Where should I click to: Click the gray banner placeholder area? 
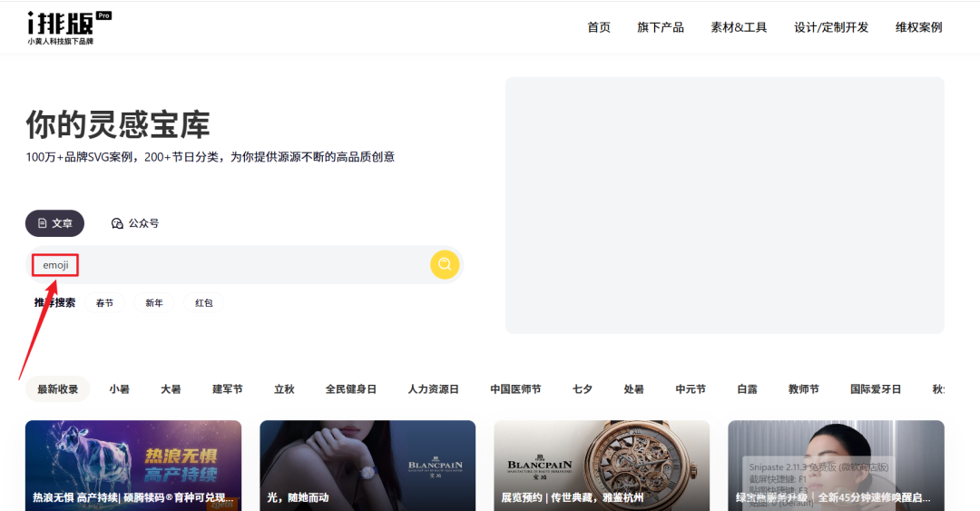tap(724, 205)
